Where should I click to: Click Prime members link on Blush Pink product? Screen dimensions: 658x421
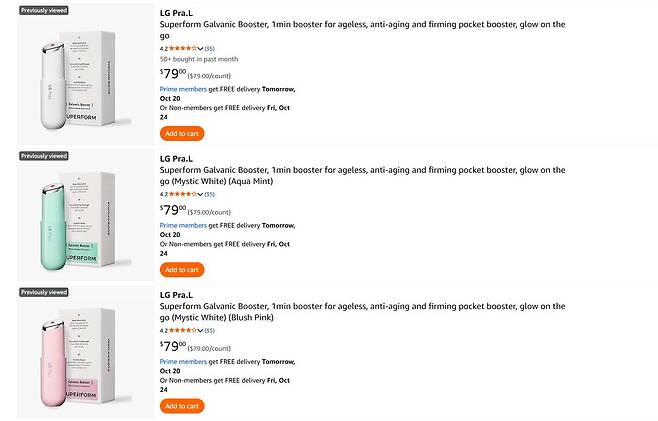pos(183,361)
